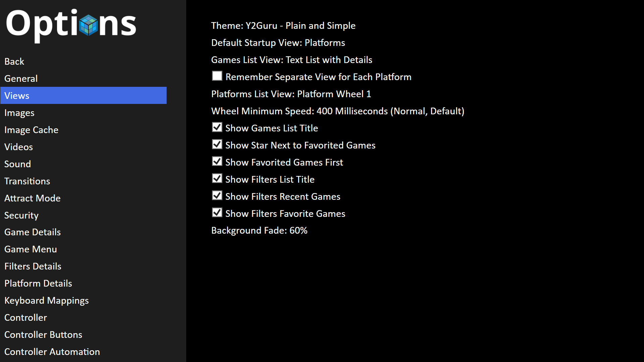
Task: Uncheck Show Games List Title
Action: coord(217,127)
